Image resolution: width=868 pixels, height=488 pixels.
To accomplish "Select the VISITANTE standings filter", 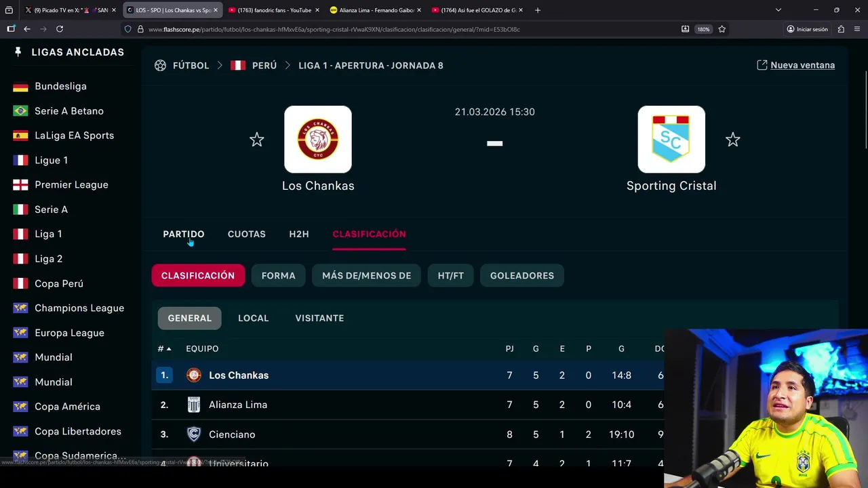I will (x=319, y=318).
